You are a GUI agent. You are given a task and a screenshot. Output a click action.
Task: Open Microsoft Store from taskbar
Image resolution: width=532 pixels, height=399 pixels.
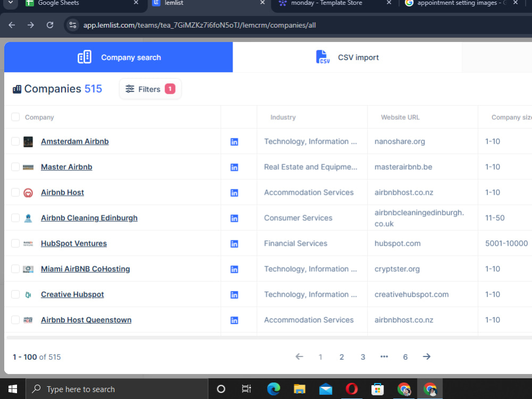[x=377, y=389]
